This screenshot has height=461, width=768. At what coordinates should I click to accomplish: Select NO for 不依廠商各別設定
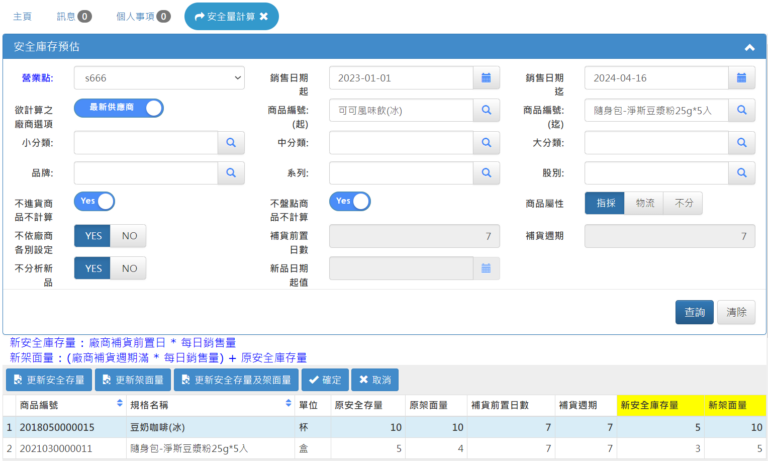[x=129, y=236]
